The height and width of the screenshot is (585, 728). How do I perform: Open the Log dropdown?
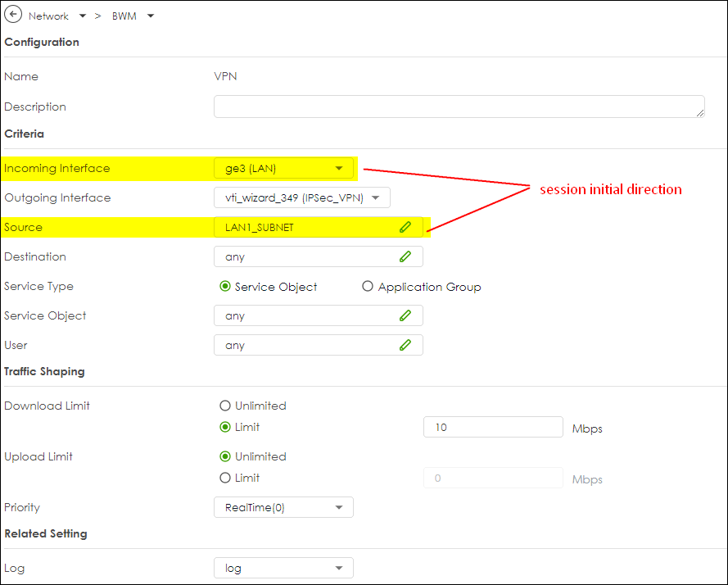click(x=283, y=568)
